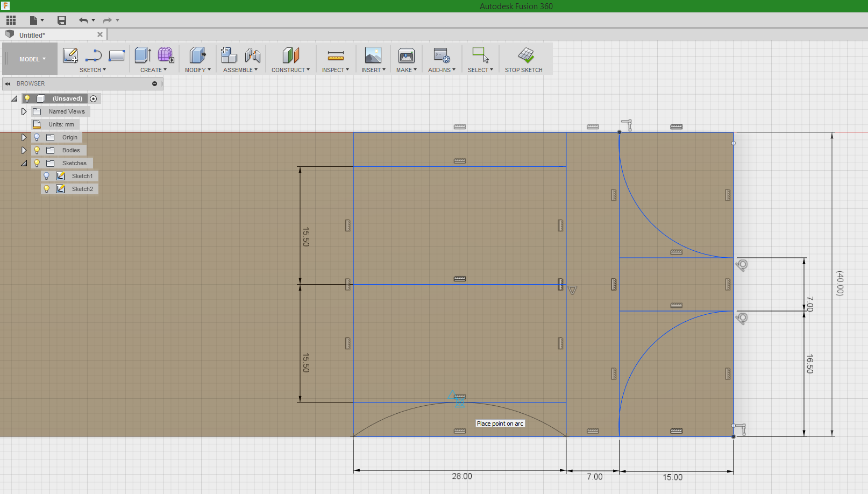Close the Untitled document tab
868x494 pixels.
pos(100,34)
